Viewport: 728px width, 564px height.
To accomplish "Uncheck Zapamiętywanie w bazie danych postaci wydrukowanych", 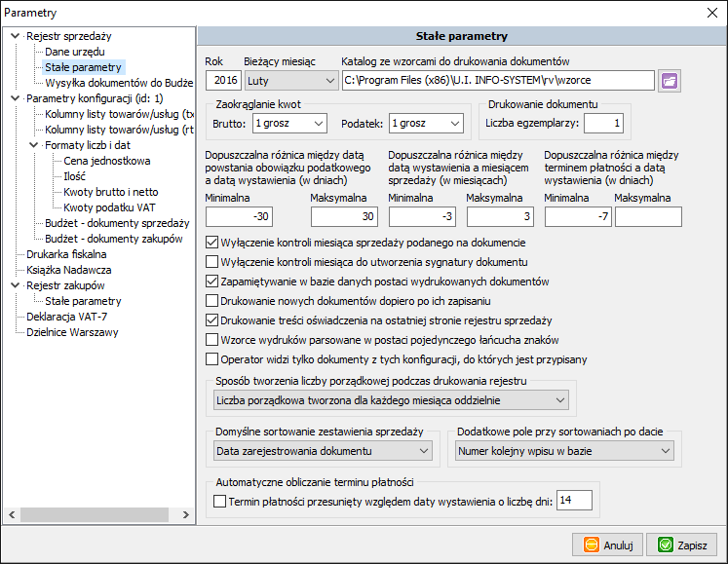I will (x=213, y=282).
